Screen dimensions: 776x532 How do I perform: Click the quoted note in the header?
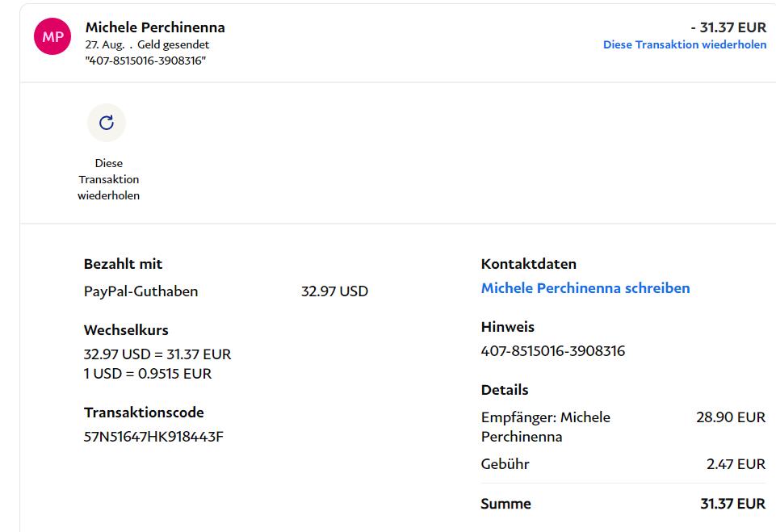click(x=145, y=61)
